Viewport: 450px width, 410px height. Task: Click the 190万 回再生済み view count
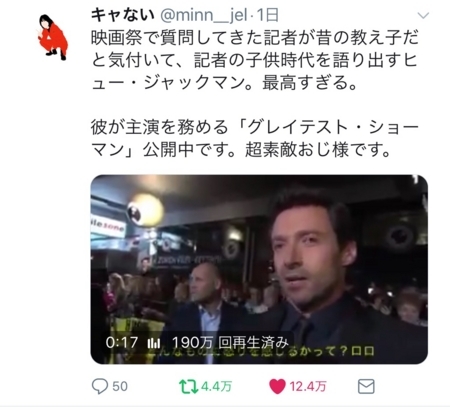click(230, 342)
